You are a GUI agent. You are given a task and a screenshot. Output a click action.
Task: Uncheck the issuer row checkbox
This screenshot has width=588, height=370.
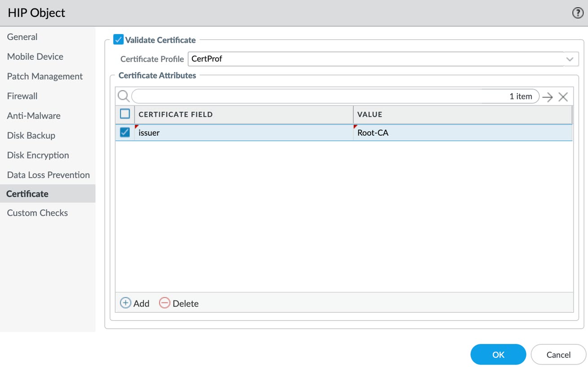pyautogui.click(x=125, y=133)
